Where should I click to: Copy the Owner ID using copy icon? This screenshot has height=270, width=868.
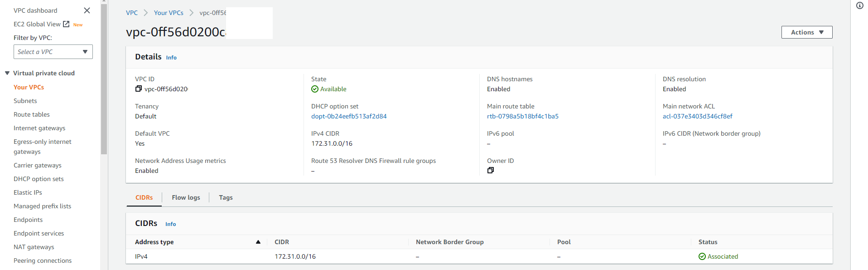[x=490, y=170]
